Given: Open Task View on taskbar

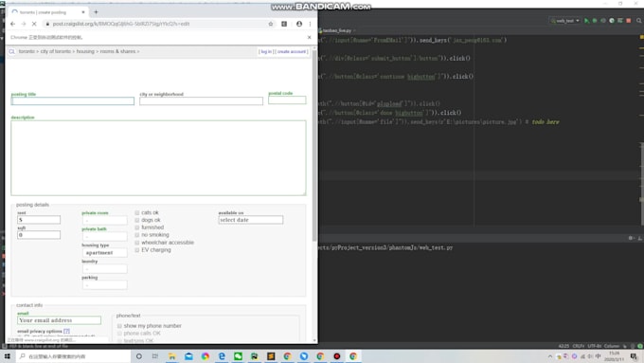Looking at the screenshot, I should [x=155, y=356].
